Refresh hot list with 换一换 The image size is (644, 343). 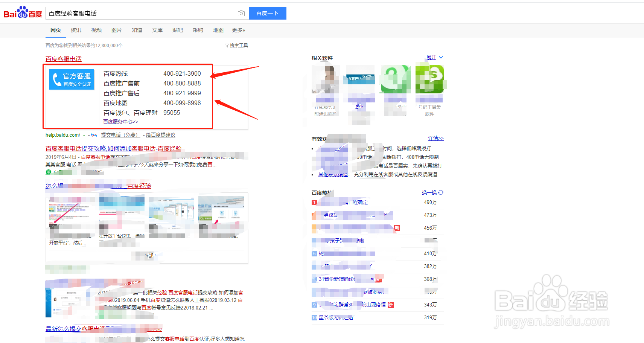[432, 192]
